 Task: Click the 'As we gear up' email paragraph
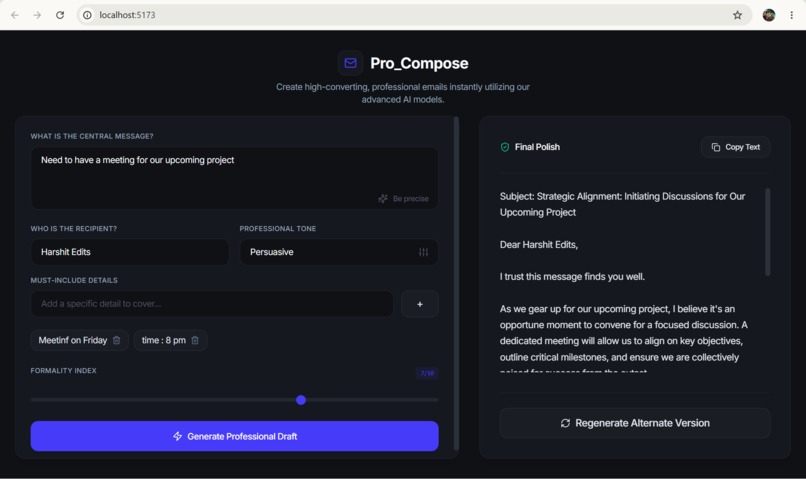[x=624, y=336]
